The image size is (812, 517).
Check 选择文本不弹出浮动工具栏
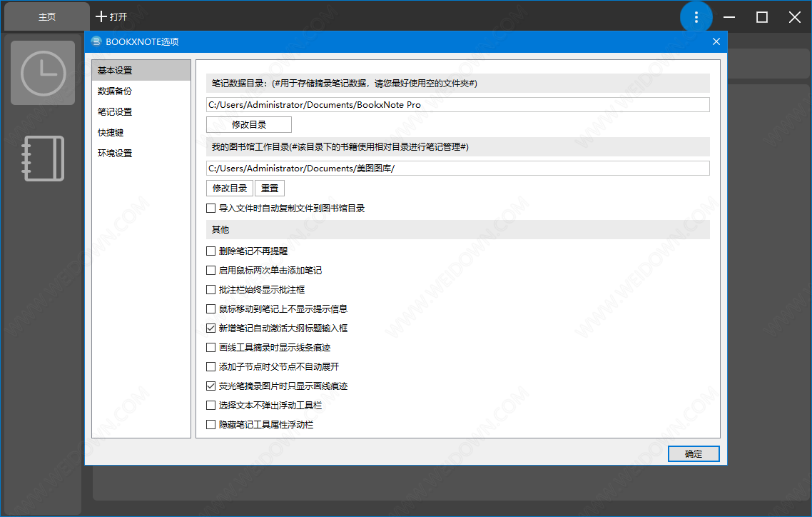coord(210,405)
